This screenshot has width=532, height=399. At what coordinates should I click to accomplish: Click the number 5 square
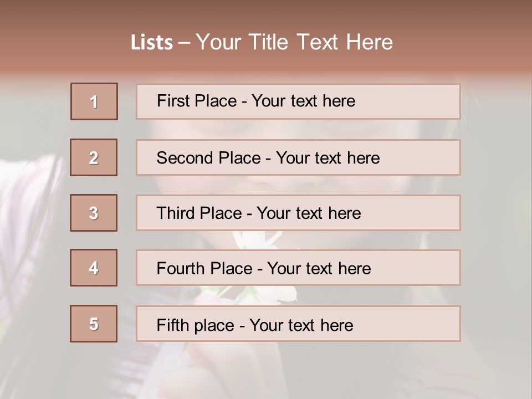pos(94,324)
